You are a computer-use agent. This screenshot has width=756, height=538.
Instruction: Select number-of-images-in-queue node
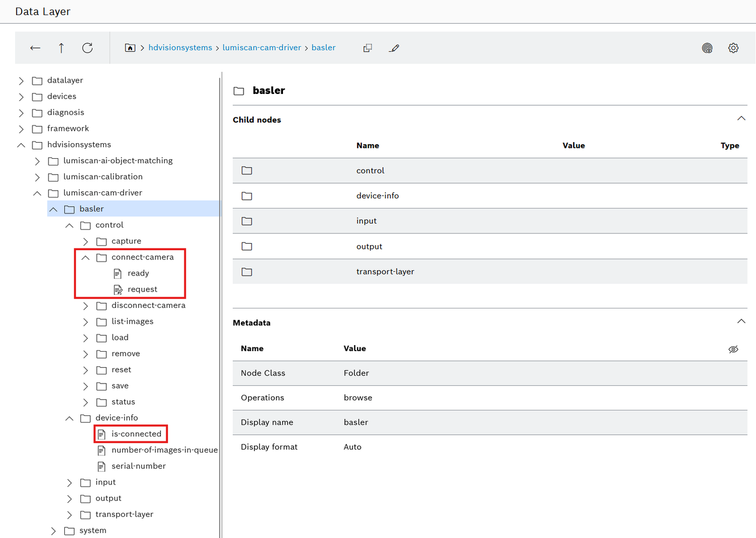[165, 450]
